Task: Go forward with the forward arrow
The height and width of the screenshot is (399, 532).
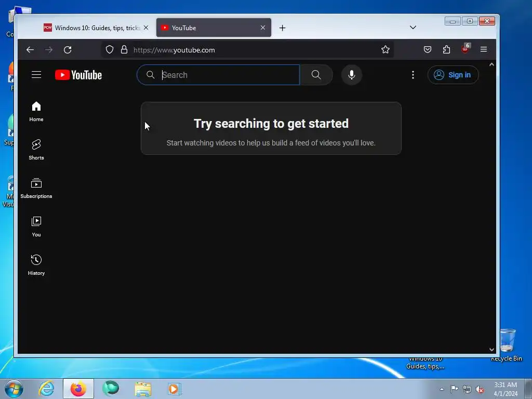Action: pyautogui.click(x=49, y=50)
